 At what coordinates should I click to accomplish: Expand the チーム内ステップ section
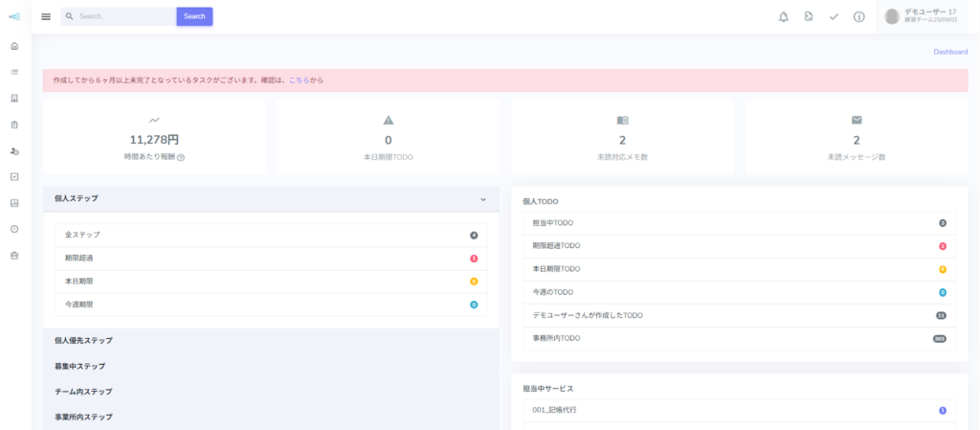[x=83, y=392]
